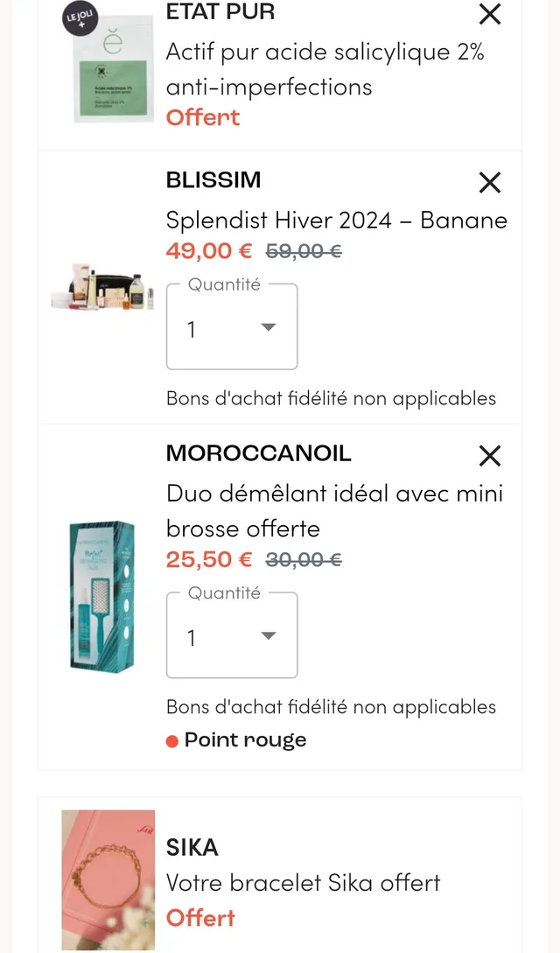Viewport: 560px width, 953px height.
Task: Remove the ETAT PUR item from cart
Action: (x=489, y=14)
